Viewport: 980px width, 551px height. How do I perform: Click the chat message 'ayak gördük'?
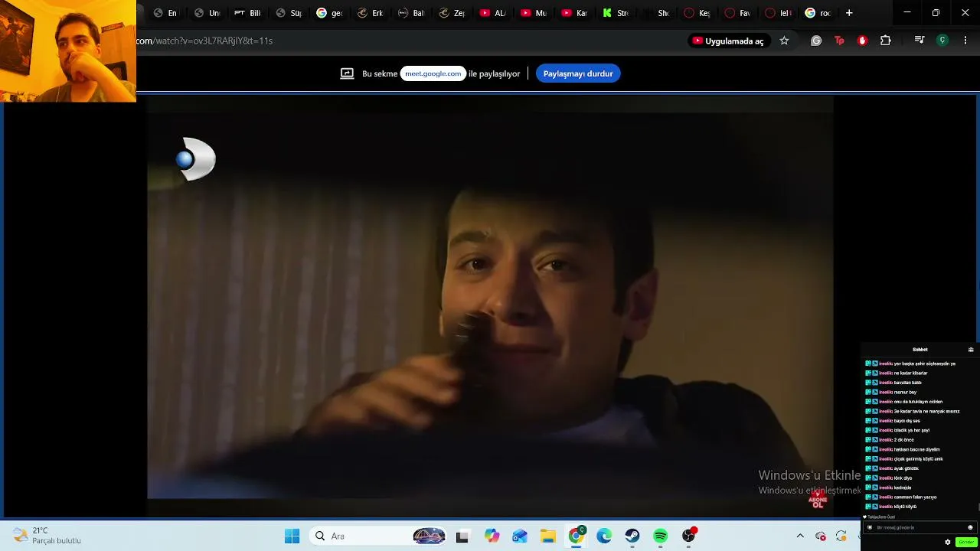coord(906,468)
